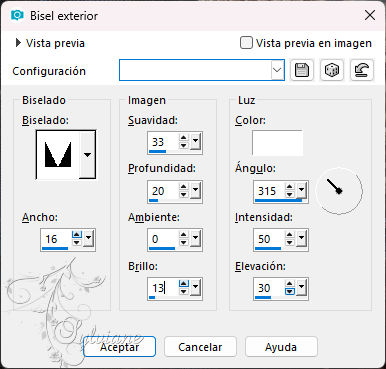
Task: Click the Cancelar button
Action: tap(200, 347)
